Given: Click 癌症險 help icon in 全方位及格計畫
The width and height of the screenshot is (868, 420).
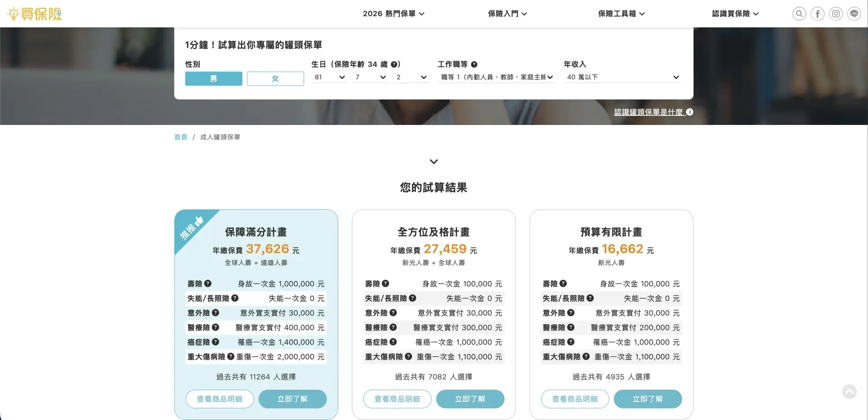Looking at the screenshot, I should point(393,342).
